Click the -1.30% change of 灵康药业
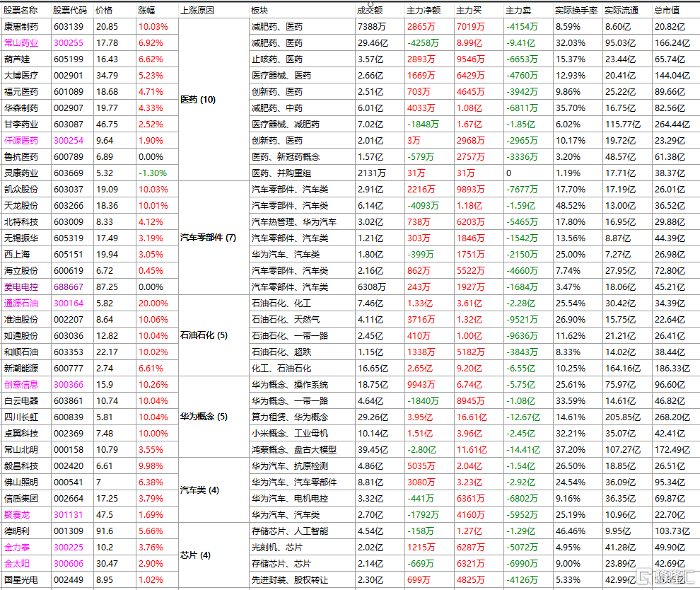This screenshot has width=700, height=590. click(152, 173)
